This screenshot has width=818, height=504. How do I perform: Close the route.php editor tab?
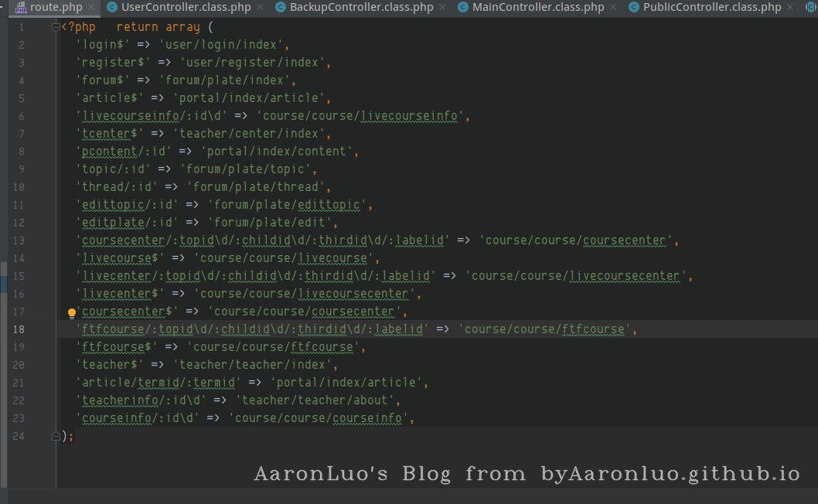(x=92, y=8)
